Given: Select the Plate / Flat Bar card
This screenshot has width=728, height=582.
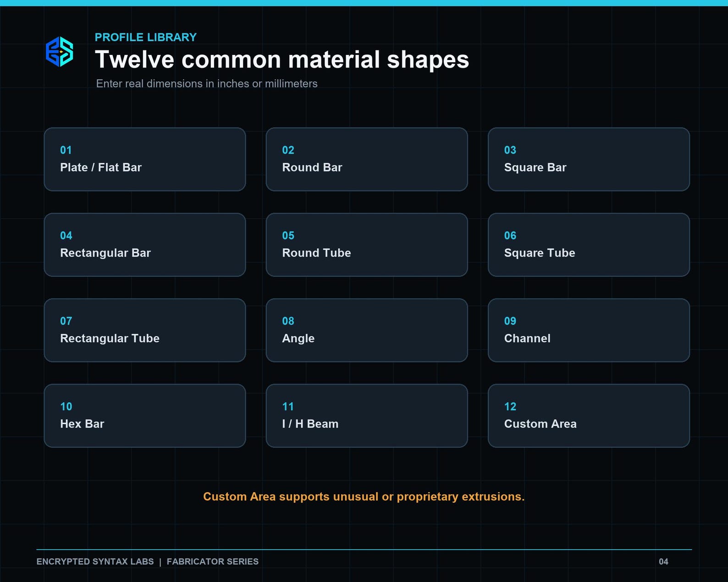Looking at the screenshot, I should 145,159.
